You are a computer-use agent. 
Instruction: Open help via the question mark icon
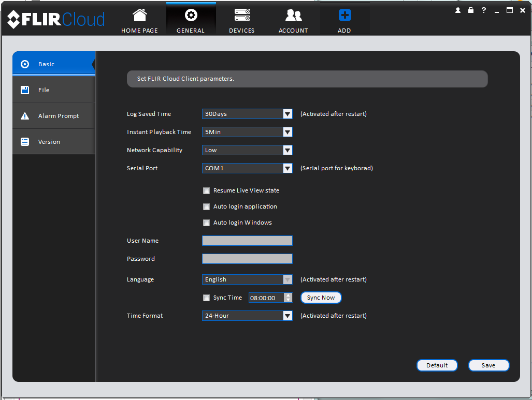484,10
